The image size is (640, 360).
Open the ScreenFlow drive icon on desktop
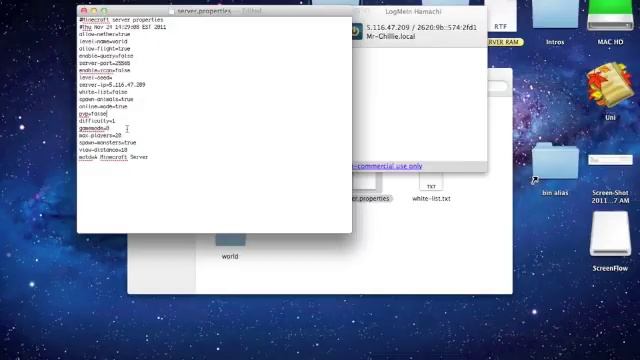[x=610, y=234]
